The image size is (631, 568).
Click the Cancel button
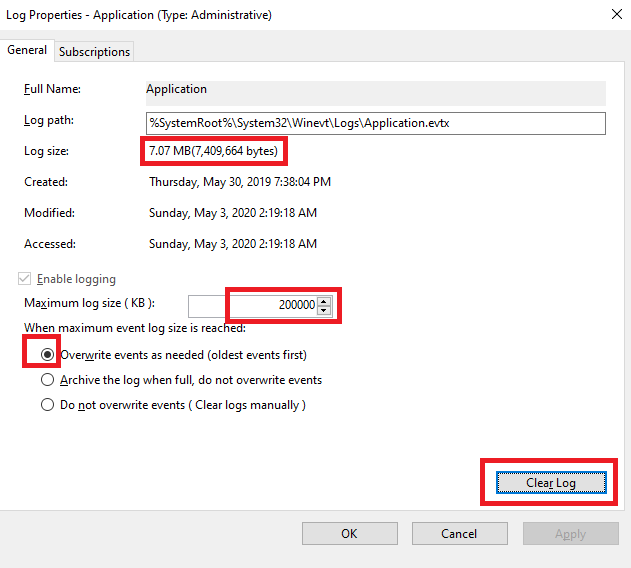pos(460,534)
